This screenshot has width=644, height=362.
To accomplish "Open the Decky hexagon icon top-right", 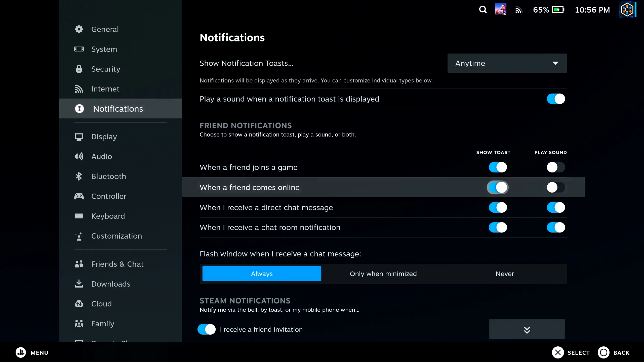I will click(627, 10).
